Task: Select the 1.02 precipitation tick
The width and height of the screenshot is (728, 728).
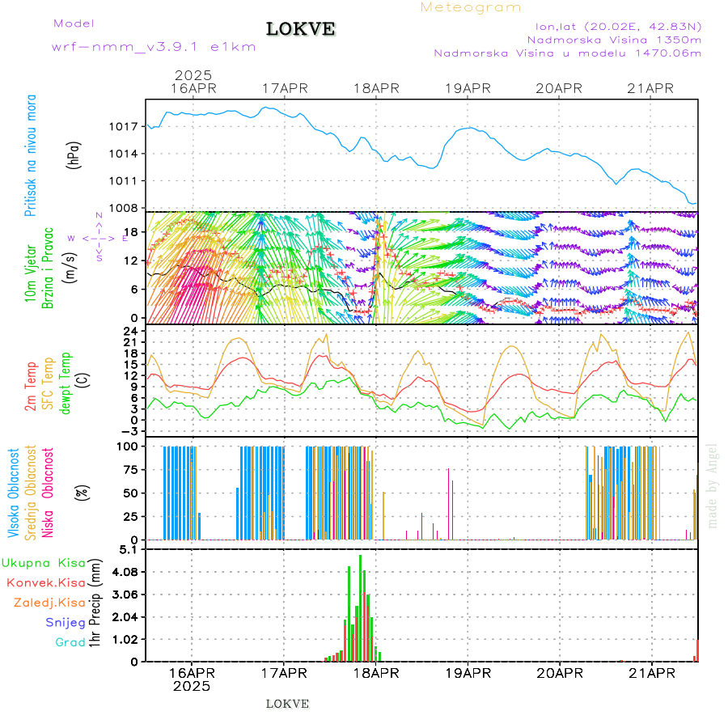Action: tap(125, 640)
